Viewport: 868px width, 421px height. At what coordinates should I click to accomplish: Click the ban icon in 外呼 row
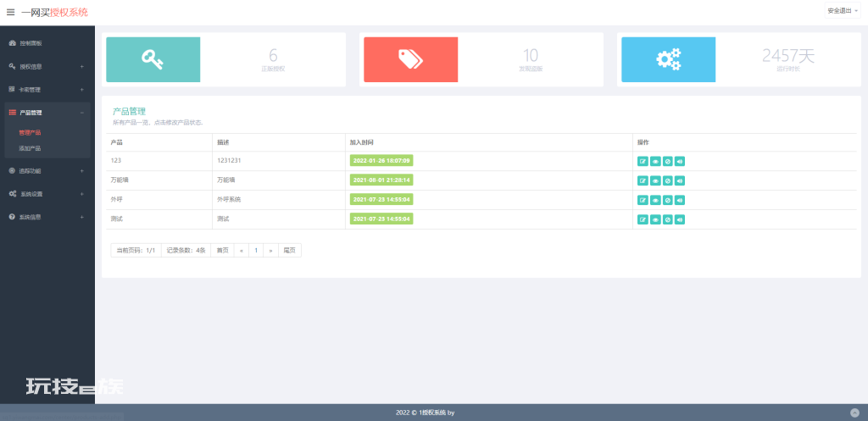click(x=668, y=200)
